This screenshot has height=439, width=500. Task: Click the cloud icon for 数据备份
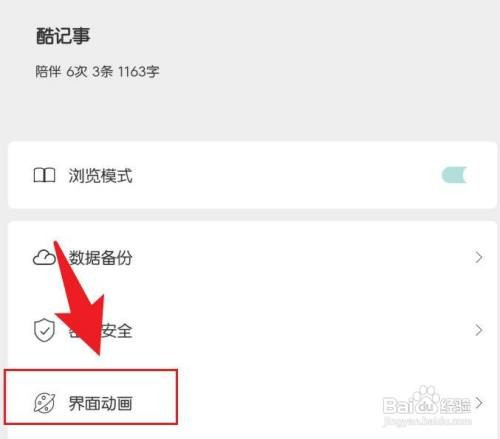(x=44, y=257)
